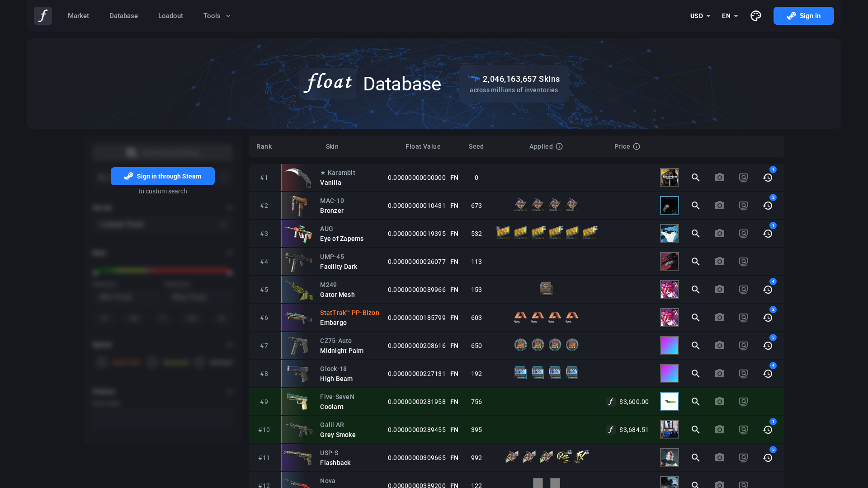
Task: Inspect the Karambit Vanilla magnifier icon
Action: point(696,178)
